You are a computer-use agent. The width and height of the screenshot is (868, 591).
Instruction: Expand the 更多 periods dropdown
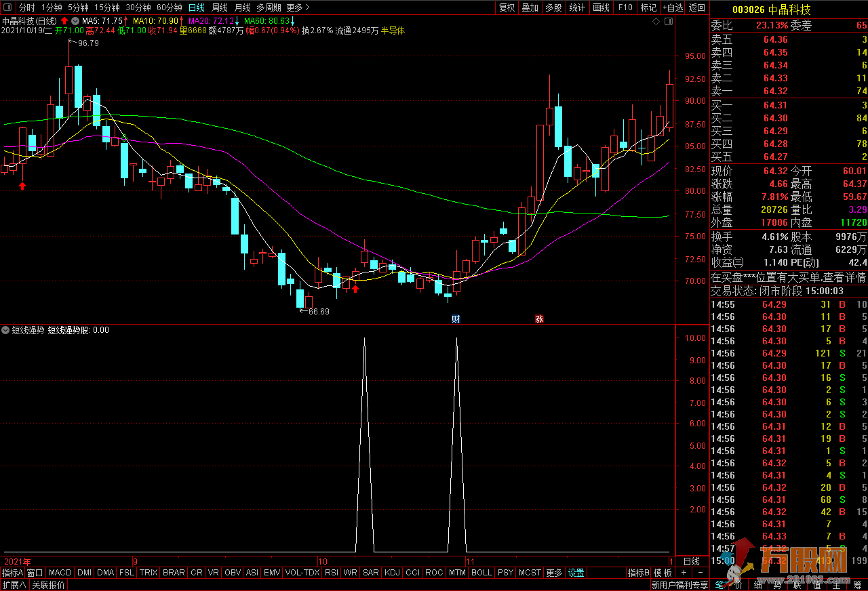(298, 7)
